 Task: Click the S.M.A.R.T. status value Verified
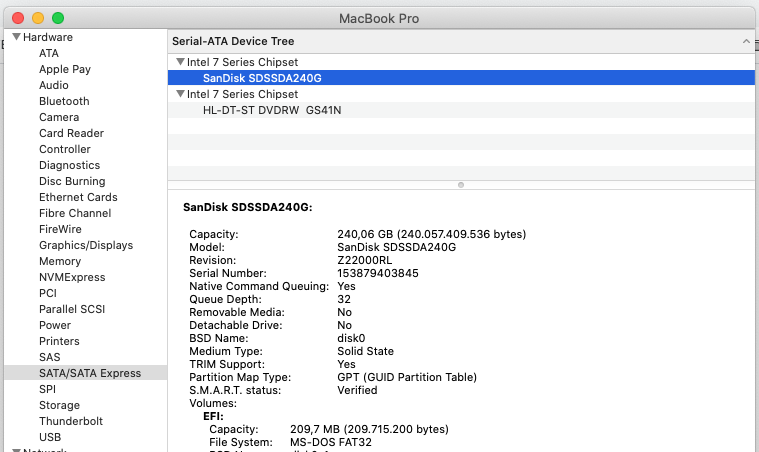click(x=357, y=390)
